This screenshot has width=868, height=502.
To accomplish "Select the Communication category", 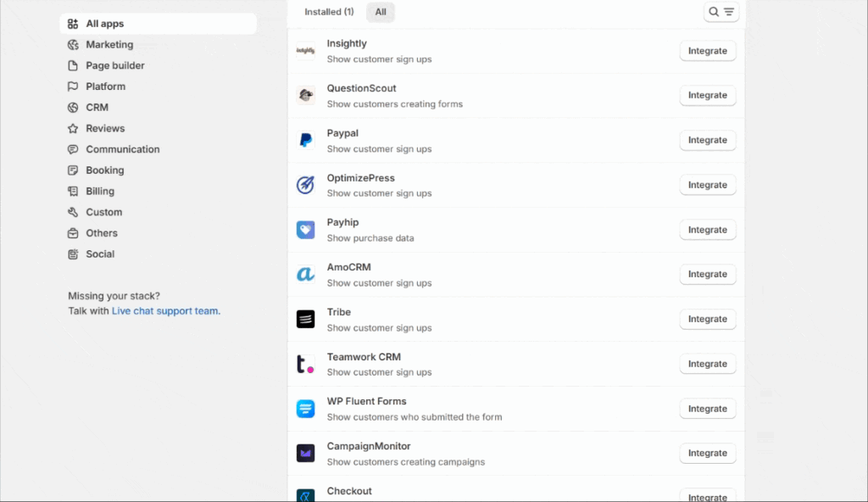I will (x=158, y=149).
